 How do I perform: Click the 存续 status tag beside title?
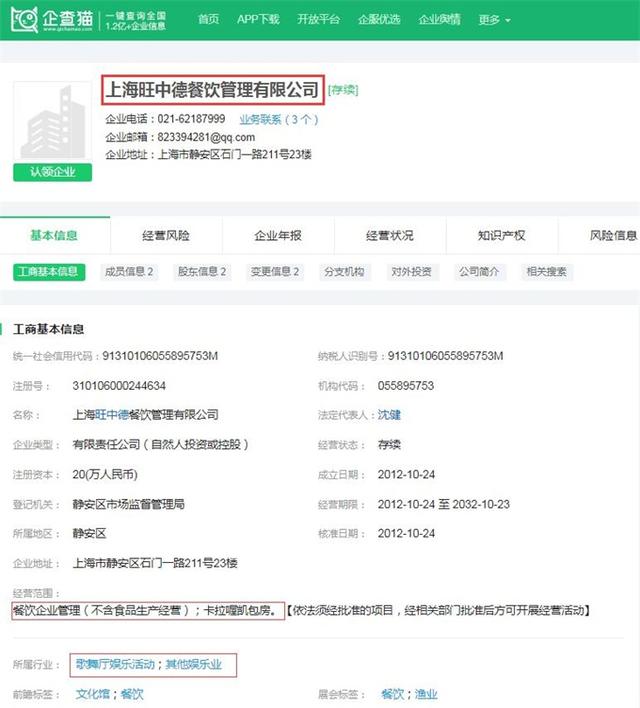(x=343, y=90)
